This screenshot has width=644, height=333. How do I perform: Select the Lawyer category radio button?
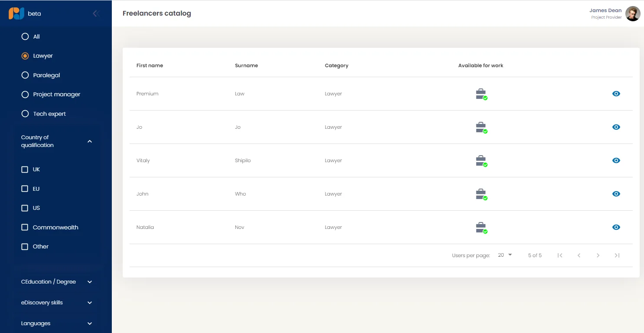(25, 56)
